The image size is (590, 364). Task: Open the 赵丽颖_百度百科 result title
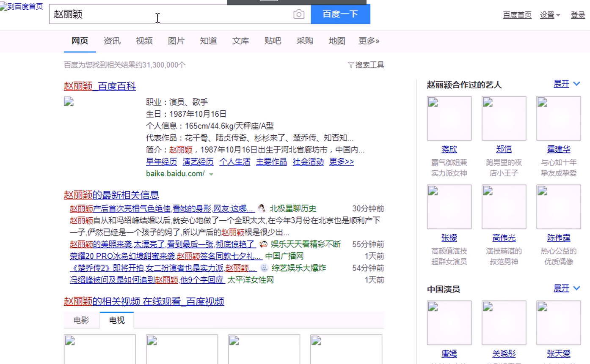coord(100,86)
